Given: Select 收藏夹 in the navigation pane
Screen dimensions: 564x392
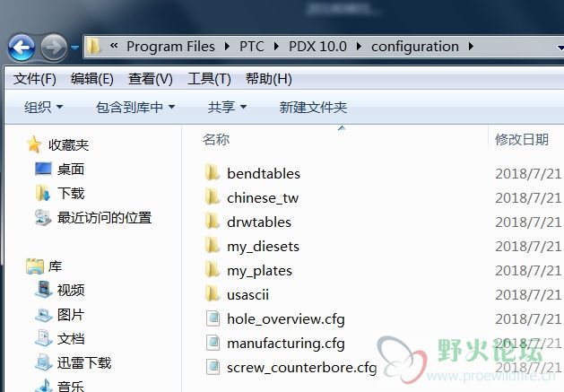Looking at the screenshot, I should [69, 145].
